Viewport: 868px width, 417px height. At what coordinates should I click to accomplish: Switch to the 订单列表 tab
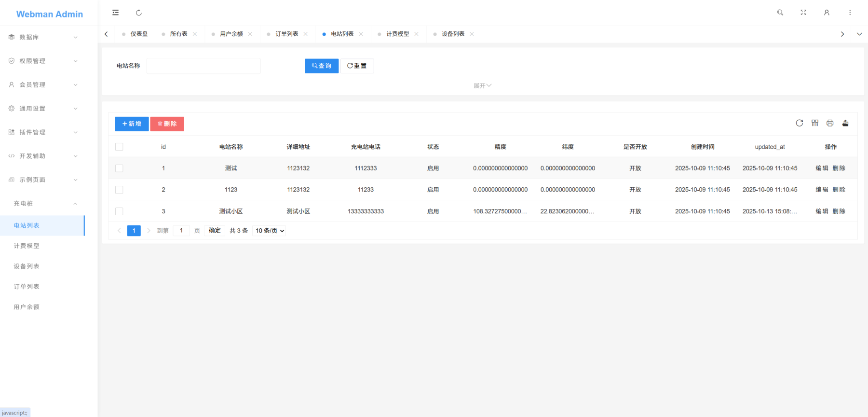tap(286, 34)
